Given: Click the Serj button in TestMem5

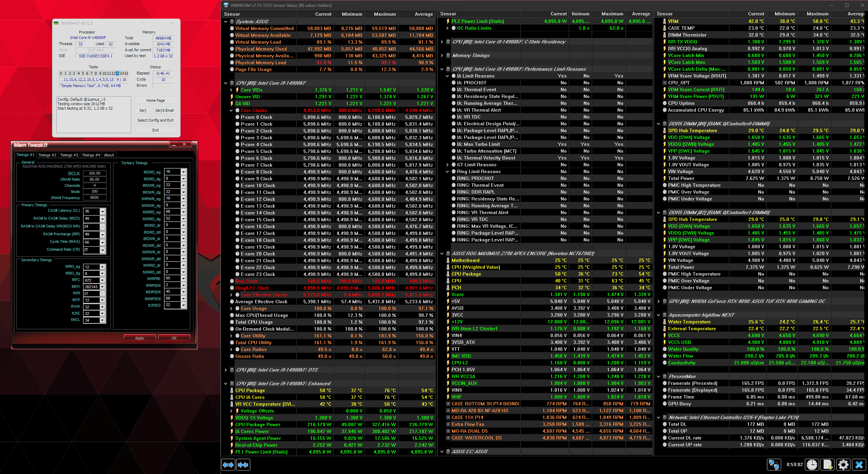Looking at the screenshot, I should [x=143, y=110].
